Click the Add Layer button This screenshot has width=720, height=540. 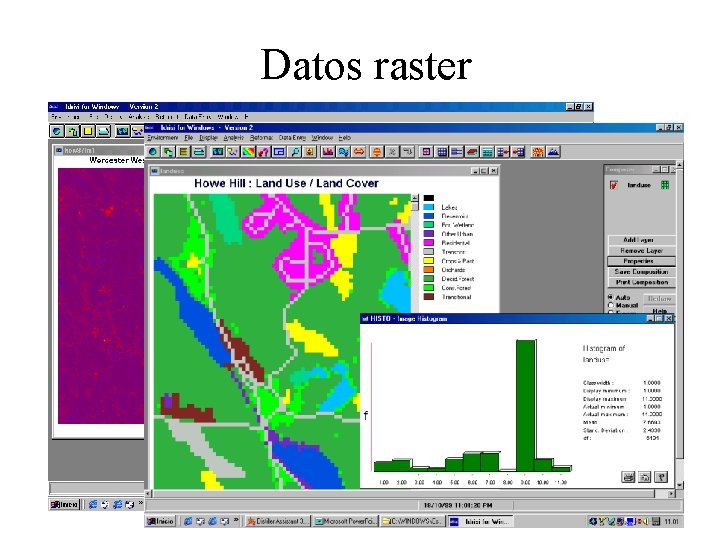(x=641, y=240)
